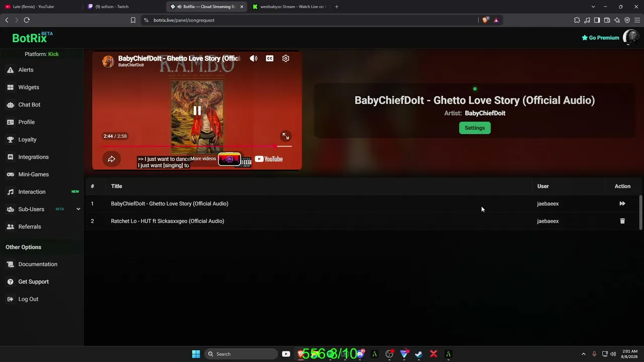Click the green Settings button

[474, 128]
